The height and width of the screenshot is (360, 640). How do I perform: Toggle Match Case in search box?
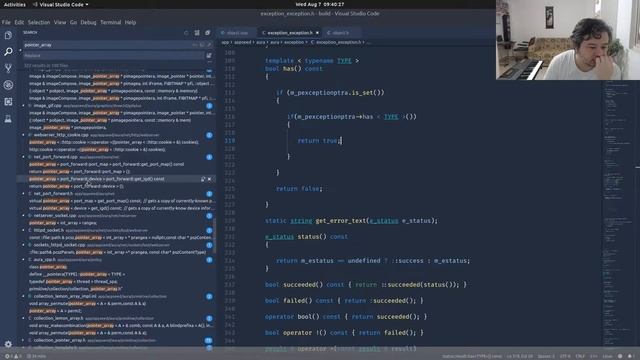pos(195,45)
